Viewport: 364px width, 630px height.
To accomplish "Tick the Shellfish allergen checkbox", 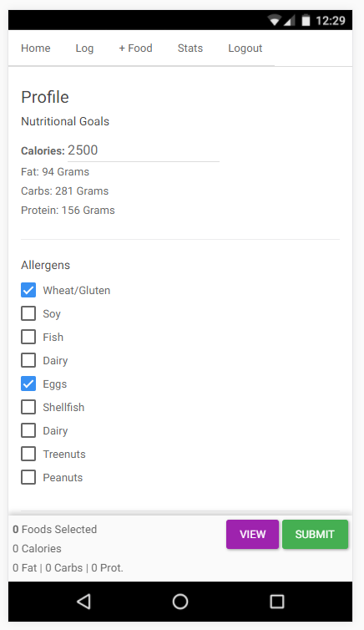I will coord(28,407).
